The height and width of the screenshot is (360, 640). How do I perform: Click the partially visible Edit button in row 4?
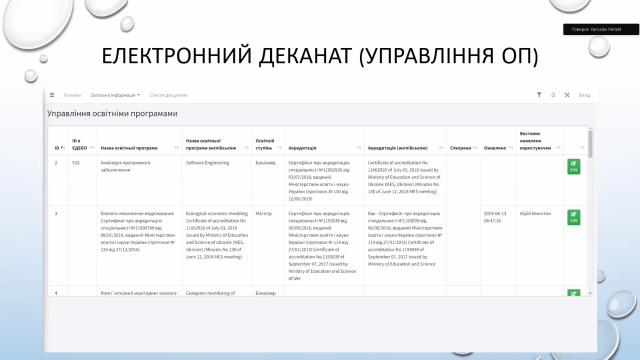(573, 293)
